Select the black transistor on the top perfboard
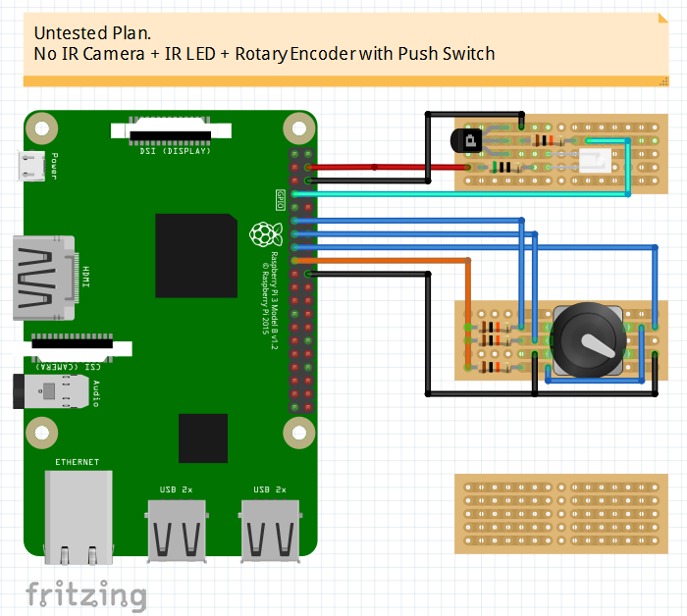Viewport: 687px width, 616px height. 466,140
